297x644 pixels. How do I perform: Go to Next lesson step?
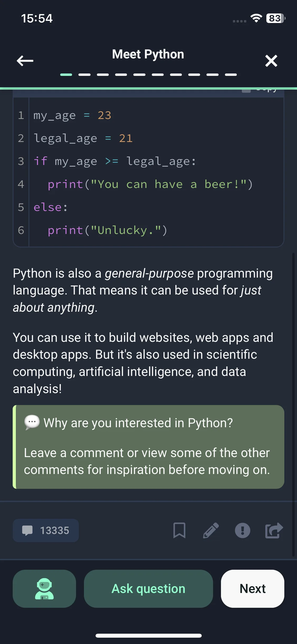click(x=252, y=589)
